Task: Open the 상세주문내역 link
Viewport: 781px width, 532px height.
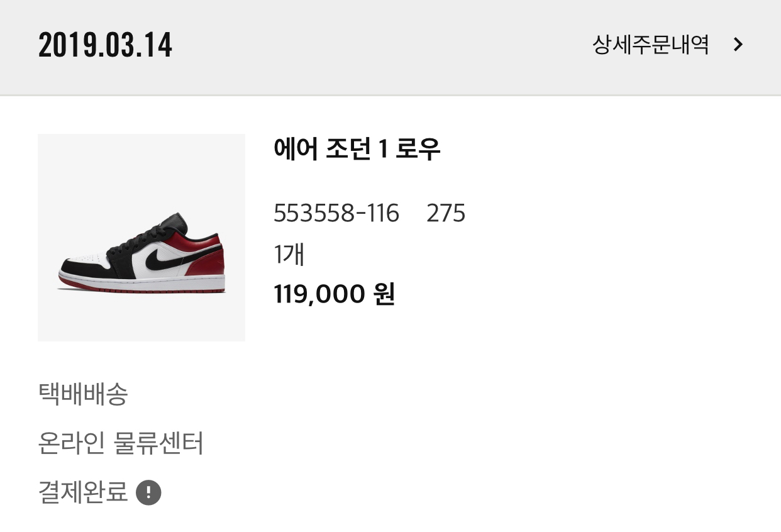Action: pyautogui.click(x=650, y=45)
